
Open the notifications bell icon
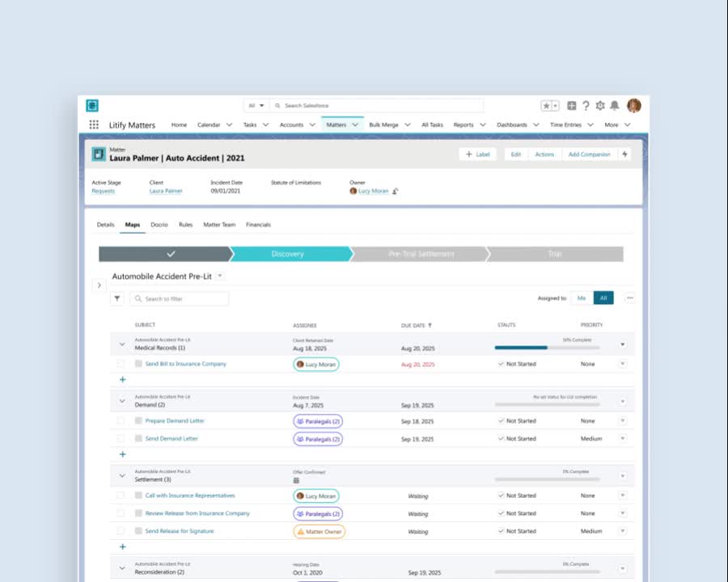(x=614, y=106)
